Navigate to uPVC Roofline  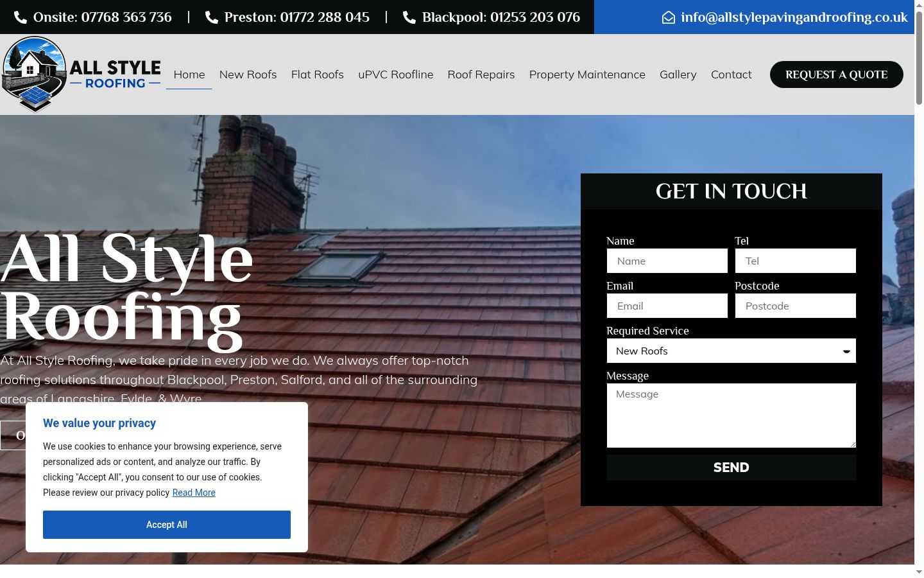[396, 74]
